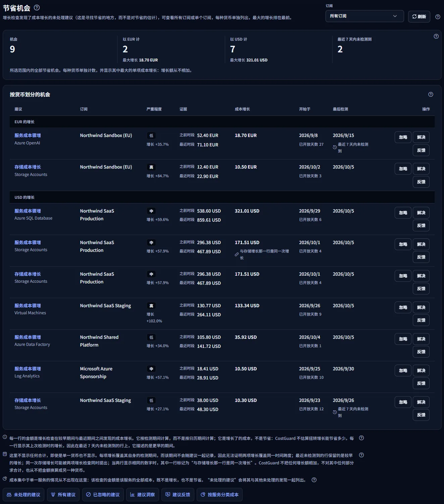Image resolution: width=444 pixels, height=504 pixels.
Task: Go to 所有建议 page
Action: click(x=63, y=495)
